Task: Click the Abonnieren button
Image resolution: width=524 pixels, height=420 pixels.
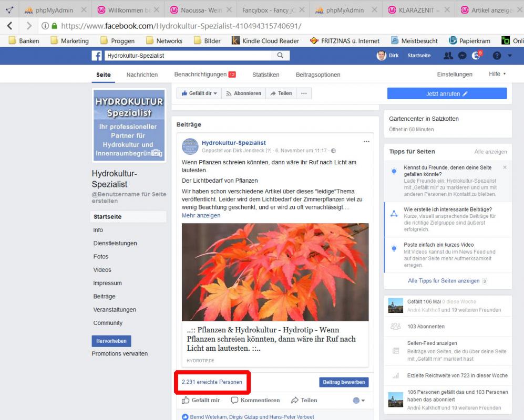Action: (244, 93)
